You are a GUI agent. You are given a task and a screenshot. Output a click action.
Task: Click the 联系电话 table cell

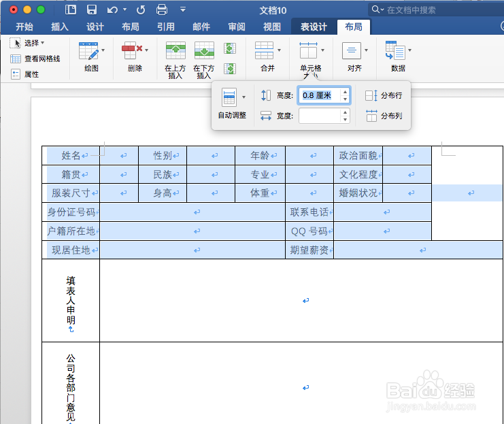pos(309,212)
